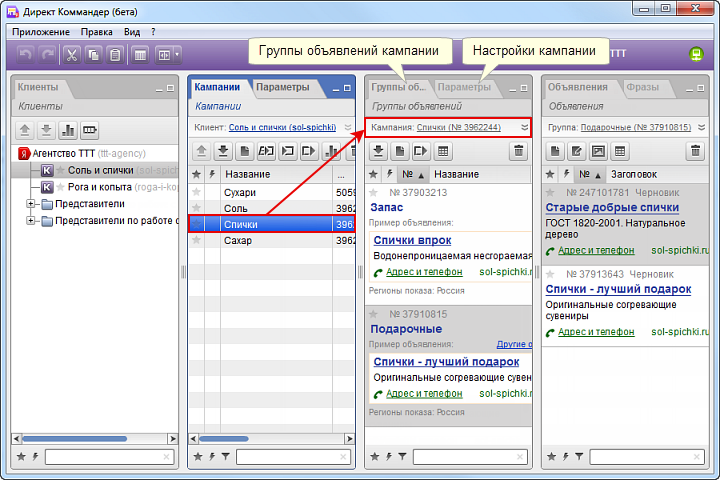Click the table view icon in Объявления toolbar
Image resolution: width=720 pixels, height=480 pixels.
620,151
